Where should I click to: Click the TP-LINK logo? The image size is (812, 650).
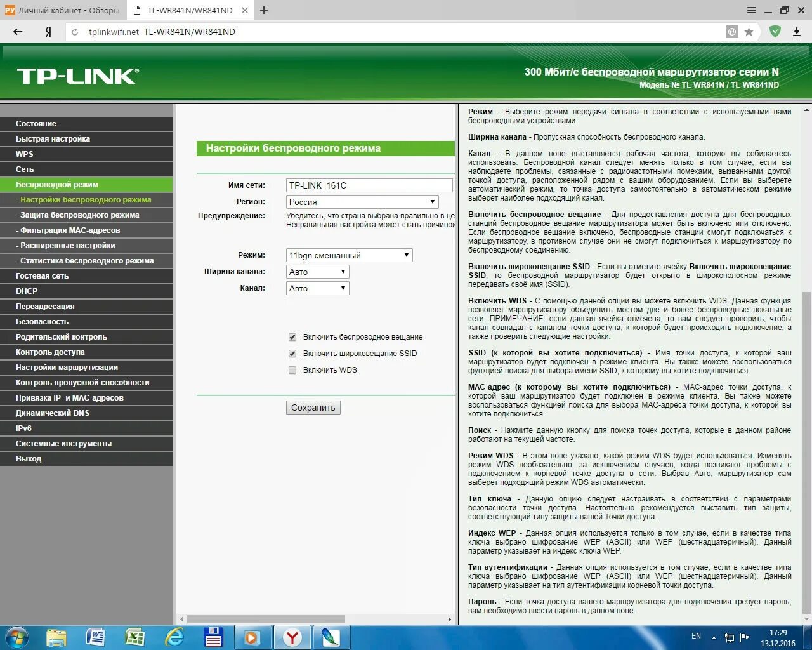click(77, 76)
